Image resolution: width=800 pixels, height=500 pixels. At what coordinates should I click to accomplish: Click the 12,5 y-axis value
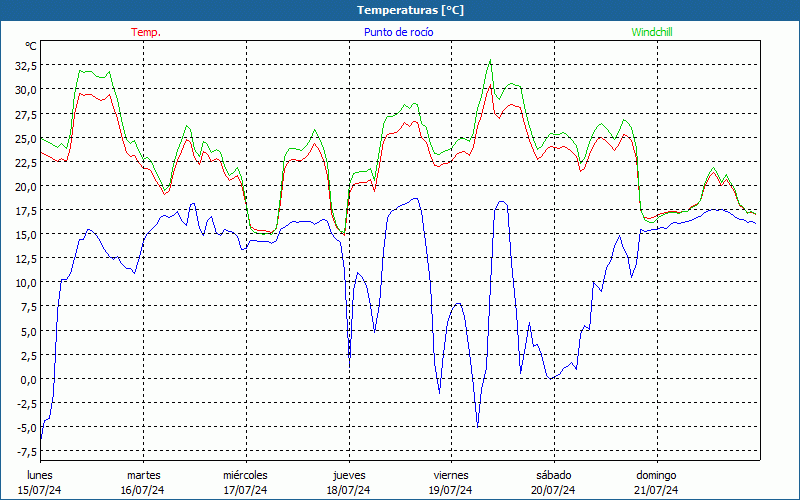coord(26,259)
